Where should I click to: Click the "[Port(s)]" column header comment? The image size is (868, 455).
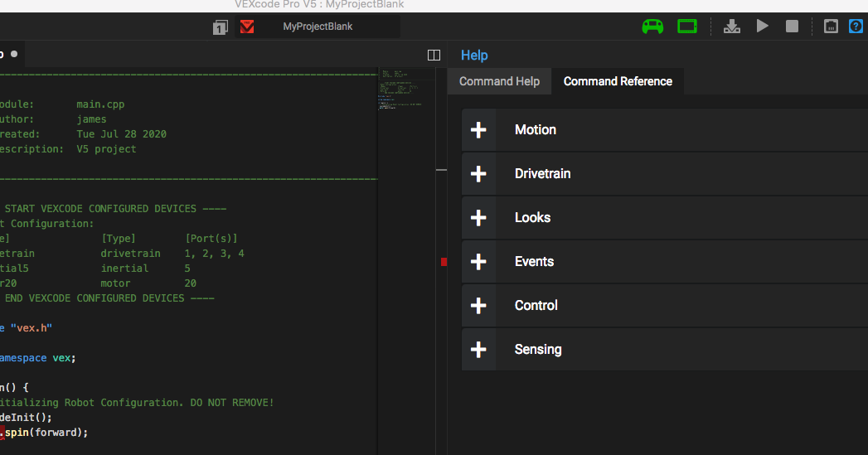(x=211, y=239)
